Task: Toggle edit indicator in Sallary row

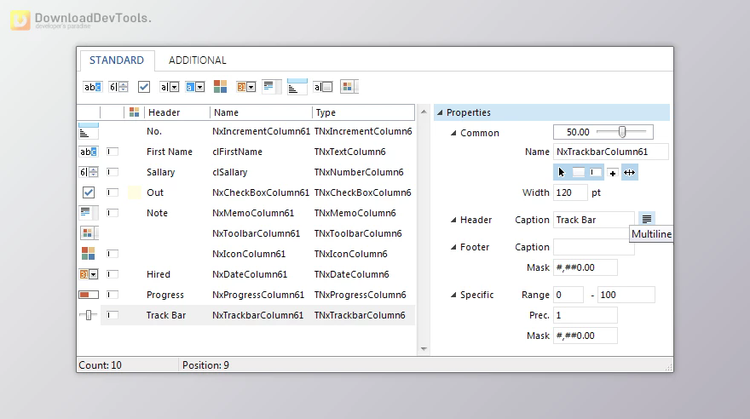Action: [112, 172]
